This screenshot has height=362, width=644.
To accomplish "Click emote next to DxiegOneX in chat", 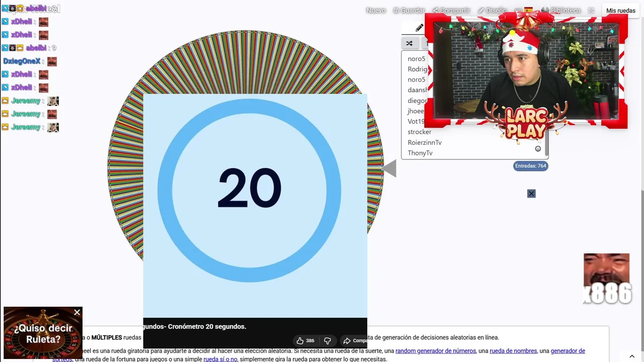I will click(52, 61).
